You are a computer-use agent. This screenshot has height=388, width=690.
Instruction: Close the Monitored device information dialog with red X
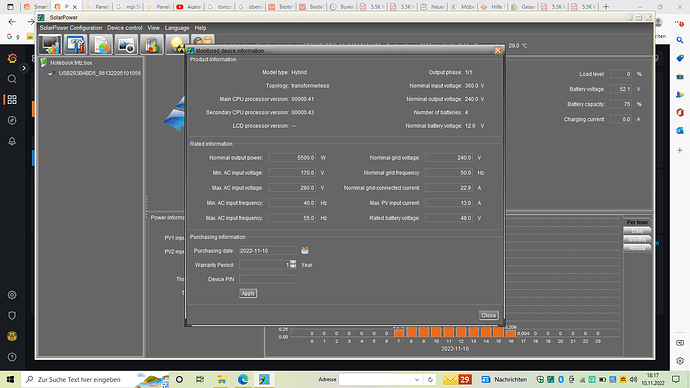click(x=498, y=51)
